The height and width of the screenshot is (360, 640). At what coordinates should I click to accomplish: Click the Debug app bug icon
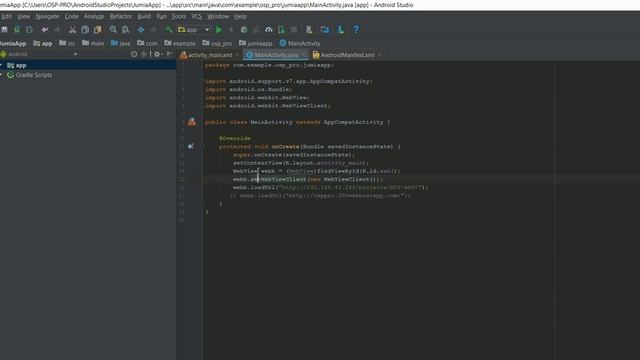244,29
